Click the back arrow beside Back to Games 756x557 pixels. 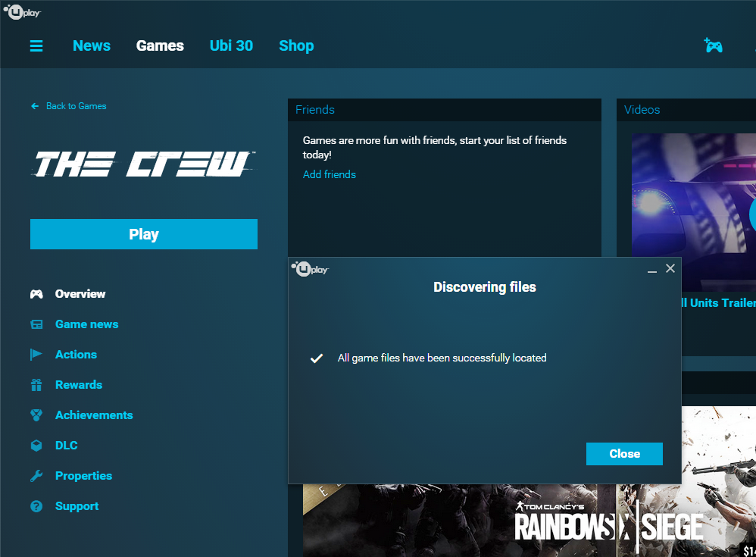point(35,106)
